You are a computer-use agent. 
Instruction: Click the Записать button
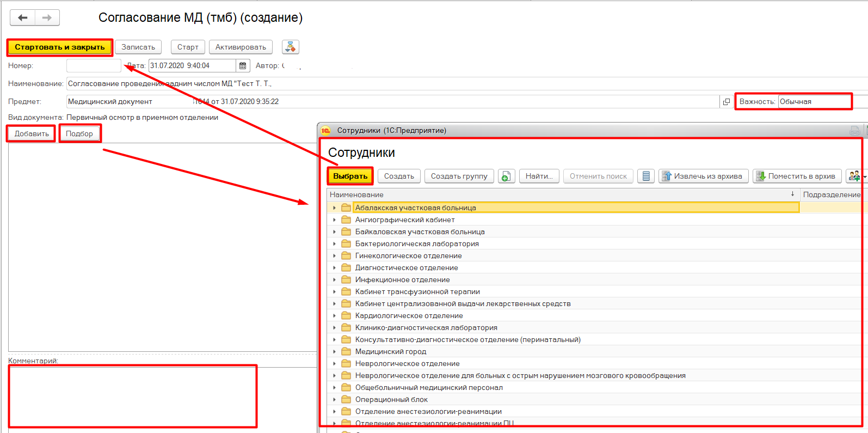(138, 47)
